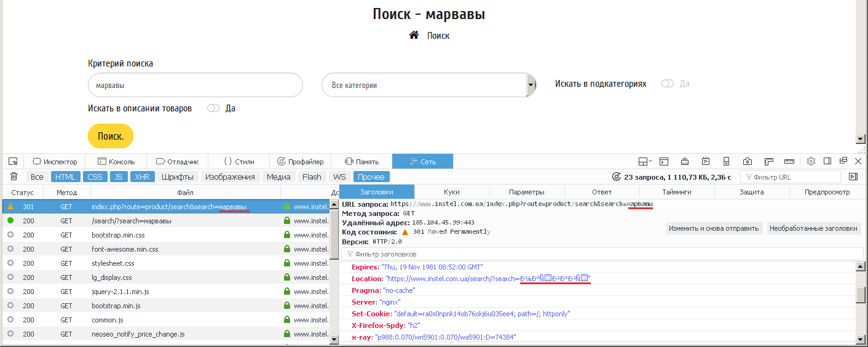Open the Куки details tab
This screenshot has height=347, width=868.
(452, 192)
